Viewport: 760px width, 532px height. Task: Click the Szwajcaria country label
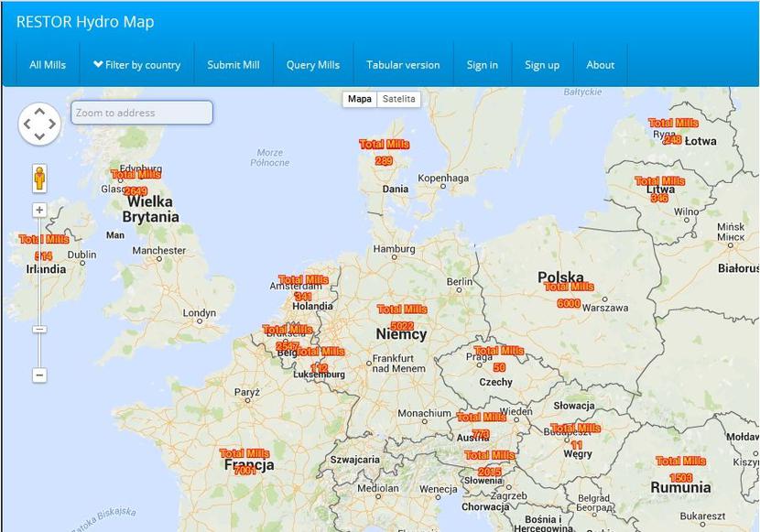click(x=354, y=460)
